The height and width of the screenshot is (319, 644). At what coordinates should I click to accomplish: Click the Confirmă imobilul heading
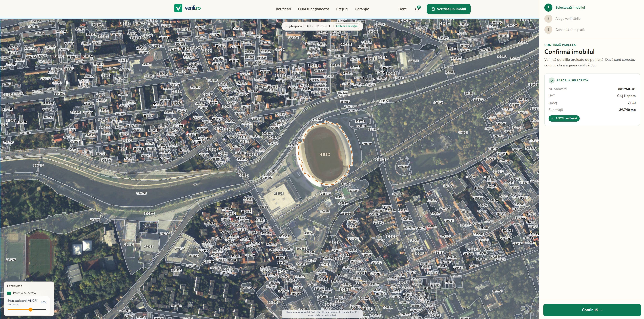(x=569, y=52)
